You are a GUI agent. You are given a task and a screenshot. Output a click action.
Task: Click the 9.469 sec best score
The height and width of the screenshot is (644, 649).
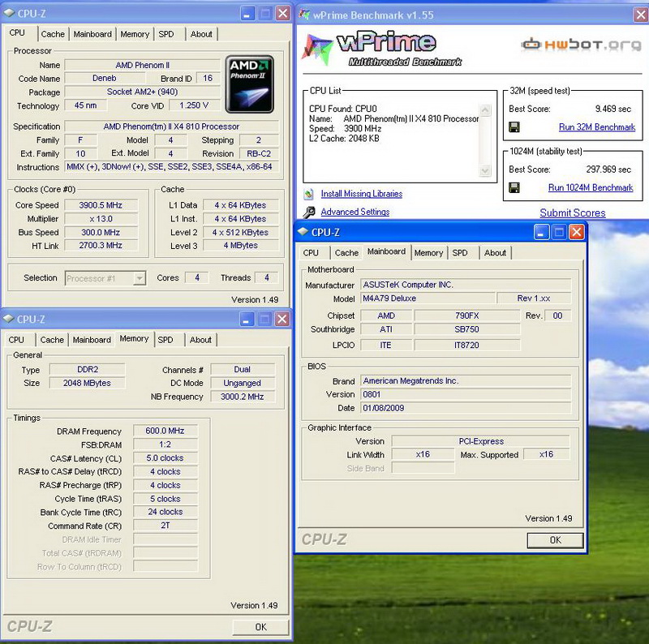(613, 109)
